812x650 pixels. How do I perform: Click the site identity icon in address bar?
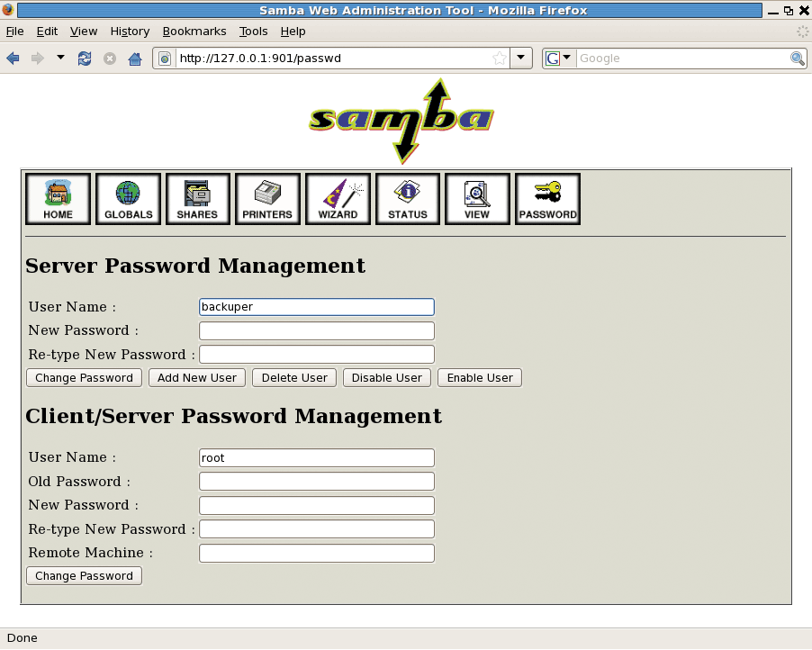pyautogui.click(x=165, y=58)
